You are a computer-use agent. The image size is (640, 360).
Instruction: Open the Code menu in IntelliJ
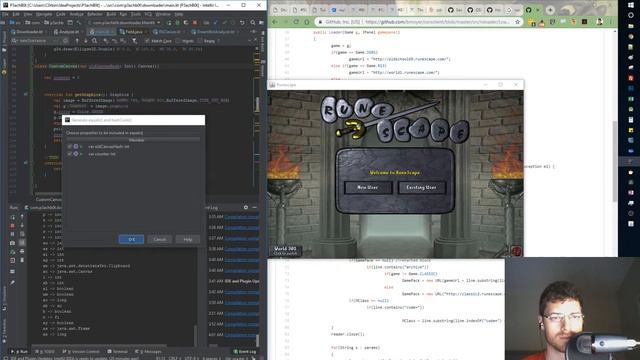60,14
